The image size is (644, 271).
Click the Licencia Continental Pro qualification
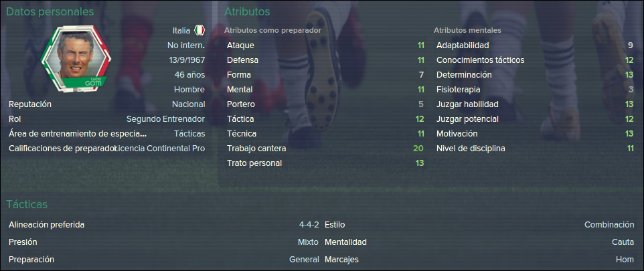click(160, 149)
